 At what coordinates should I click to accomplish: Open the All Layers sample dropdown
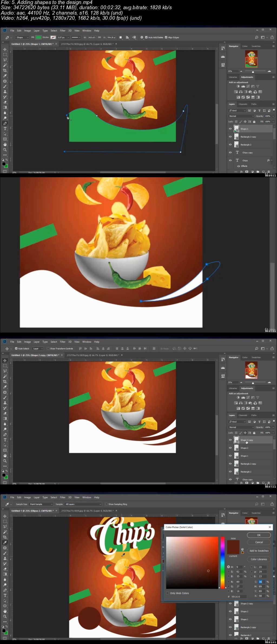(83, 504)
